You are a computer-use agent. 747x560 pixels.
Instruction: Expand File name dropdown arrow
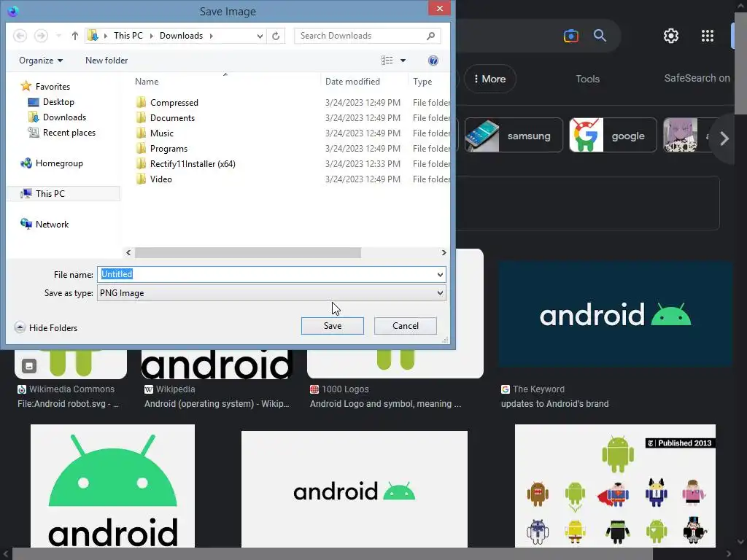pyautogui.click(x=440, y=274)
